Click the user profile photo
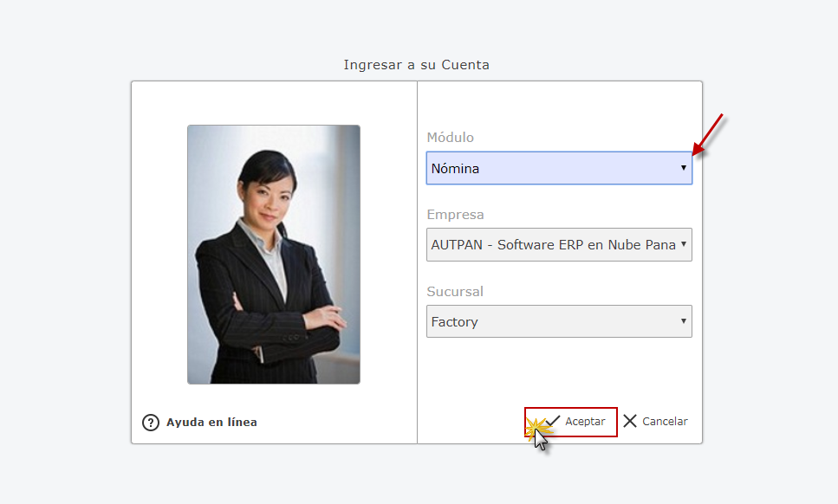Image resolution: width=838 pixels, height=504 pixels. [273, 254]
